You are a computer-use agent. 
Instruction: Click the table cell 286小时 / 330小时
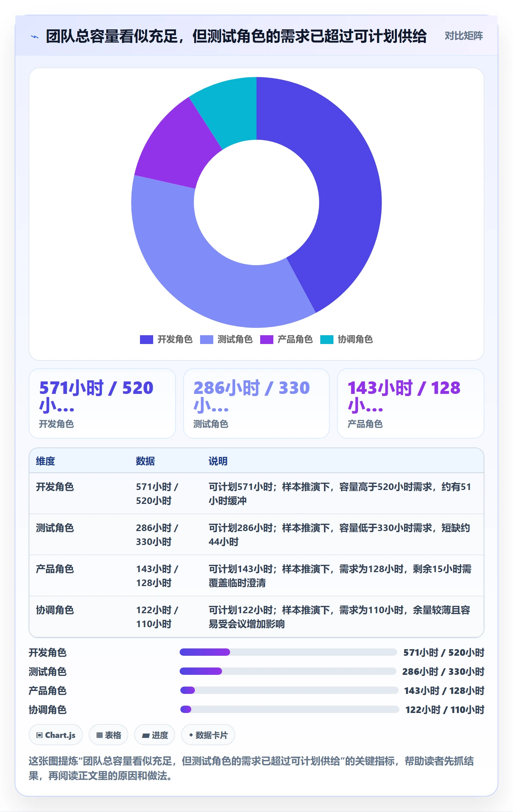coord(157,535)
